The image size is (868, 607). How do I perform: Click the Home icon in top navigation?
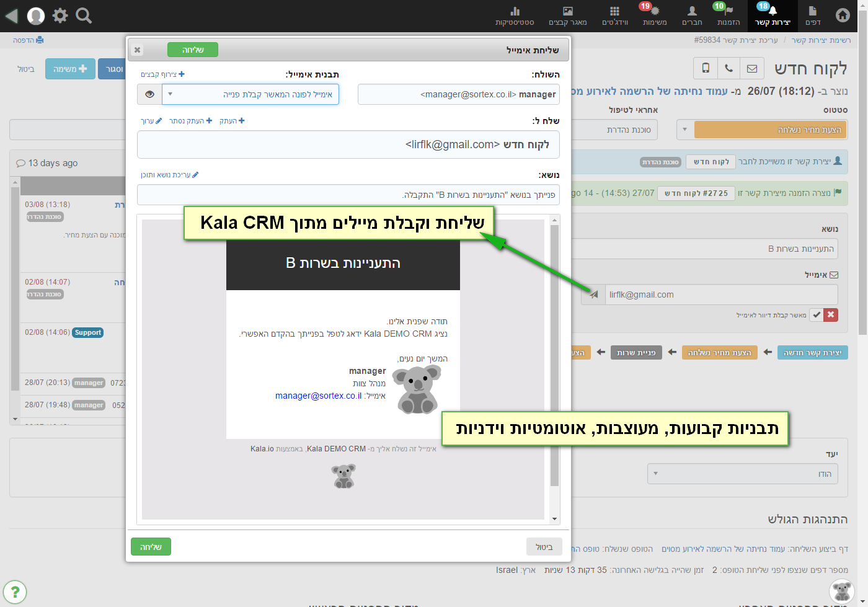843,15
